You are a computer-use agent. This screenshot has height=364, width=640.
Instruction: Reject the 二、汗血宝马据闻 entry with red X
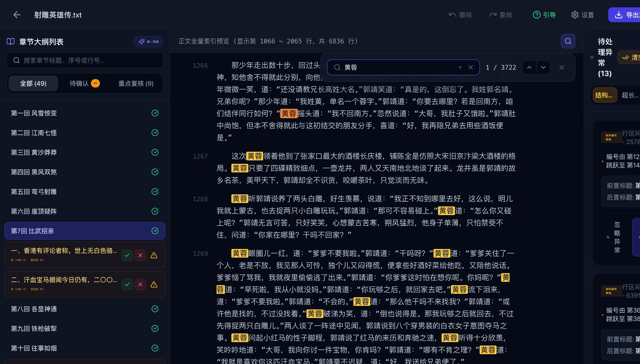pyautogui.click(x=140, y=284)
